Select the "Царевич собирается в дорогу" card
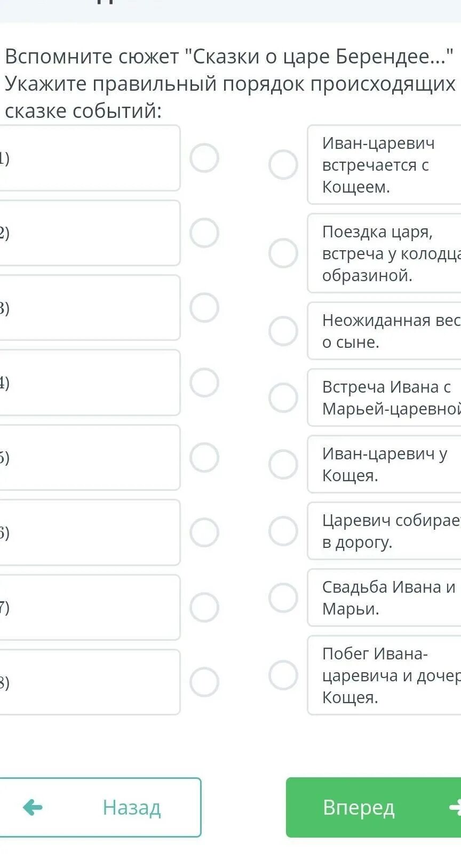Viewport: 461px width, 868px height. (x=384, y=531)
